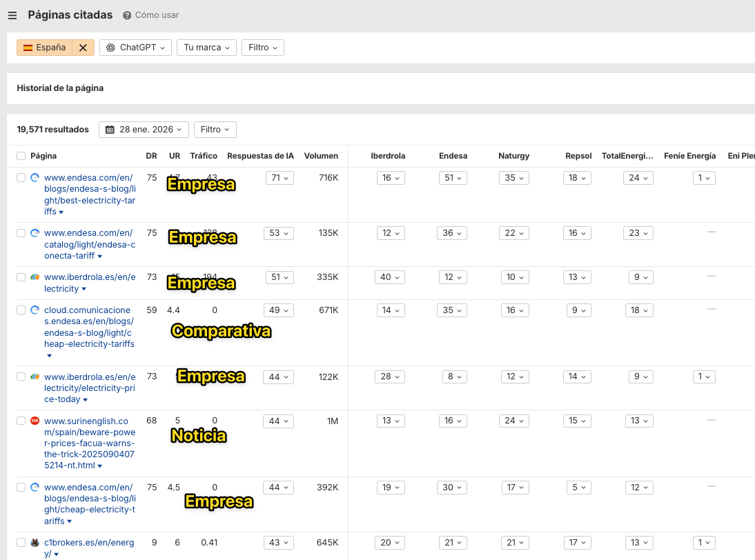Open the Filtro button next to date

click(x=215, y=130)
